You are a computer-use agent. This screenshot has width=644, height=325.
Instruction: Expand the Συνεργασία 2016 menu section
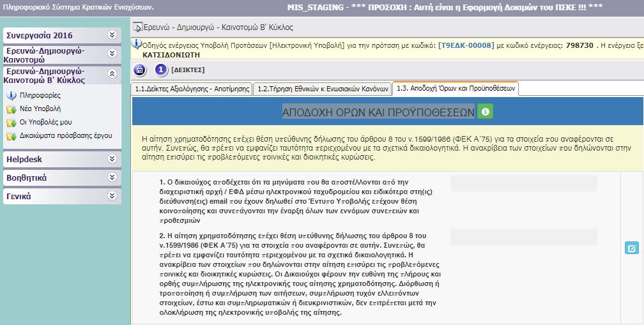[112, 35]
